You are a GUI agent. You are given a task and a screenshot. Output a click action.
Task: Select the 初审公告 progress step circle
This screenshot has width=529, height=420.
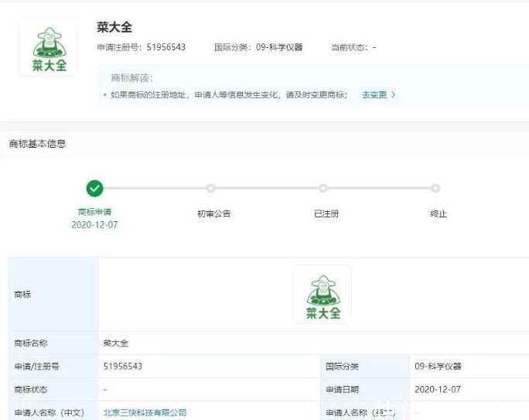(x=211, y=188)
